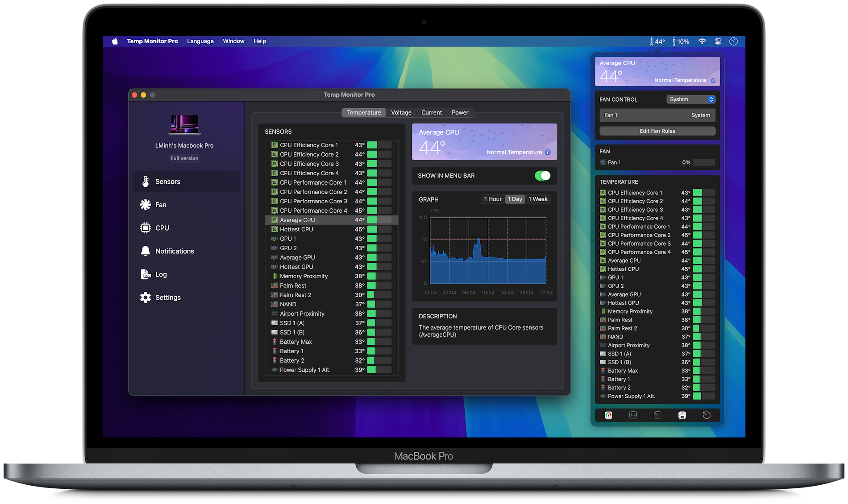Click the Wi-Fi icon in menu bar

[702, 41]
